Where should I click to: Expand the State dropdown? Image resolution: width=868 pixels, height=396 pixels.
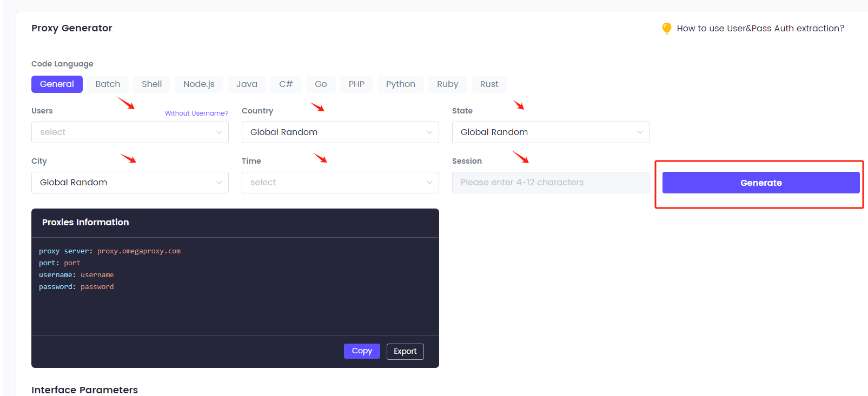click(x=551, y=132)
